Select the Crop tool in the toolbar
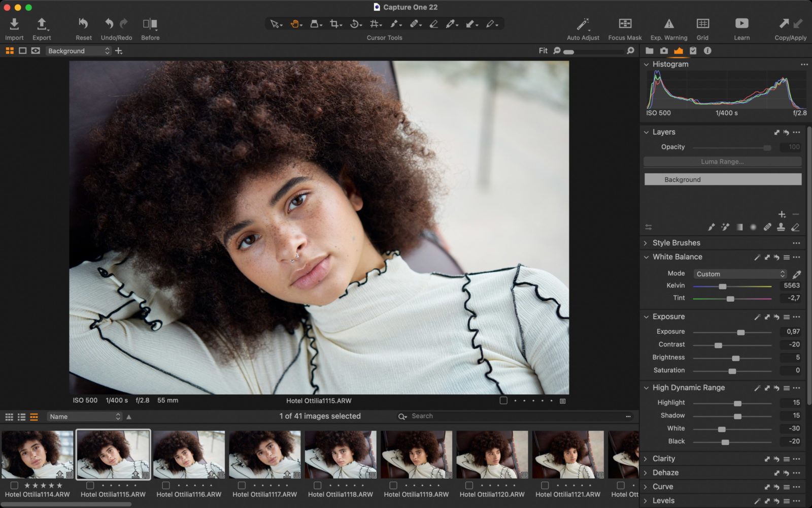This screenshot has height=508, width=812. point(334,23)
